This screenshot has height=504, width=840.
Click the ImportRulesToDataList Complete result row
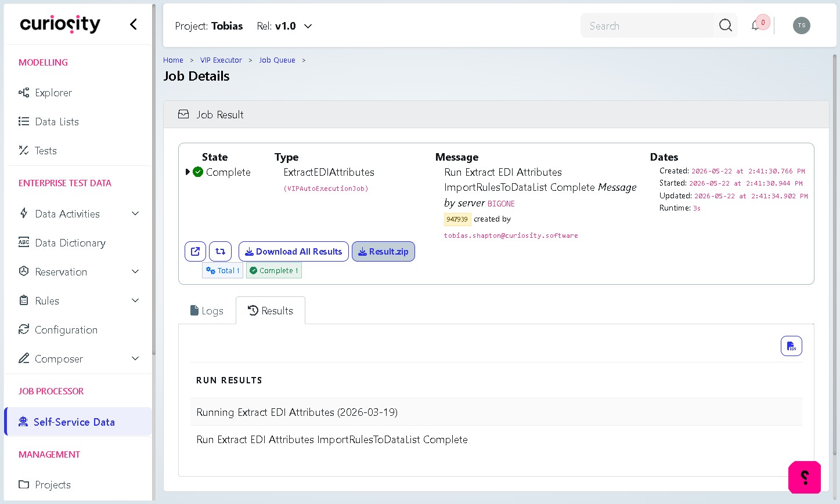pyautogui.click(x=496, y=440)
